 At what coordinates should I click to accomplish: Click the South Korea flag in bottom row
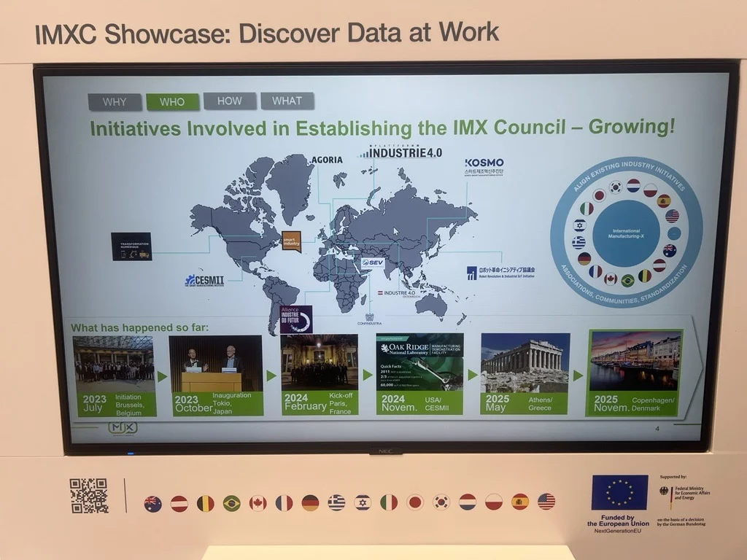441,502
